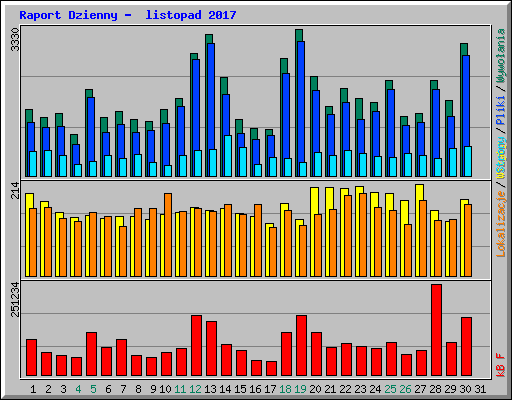Screen dimensions: 512x400
Task: Click the tall blue bar for day 19
Action: (301, 102)
